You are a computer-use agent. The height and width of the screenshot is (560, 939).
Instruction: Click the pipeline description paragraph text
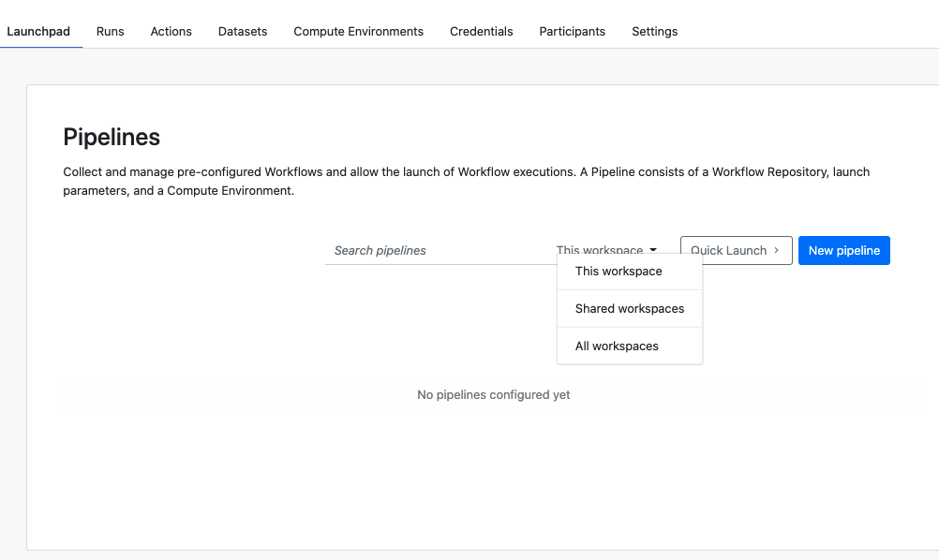click(466, 182)
